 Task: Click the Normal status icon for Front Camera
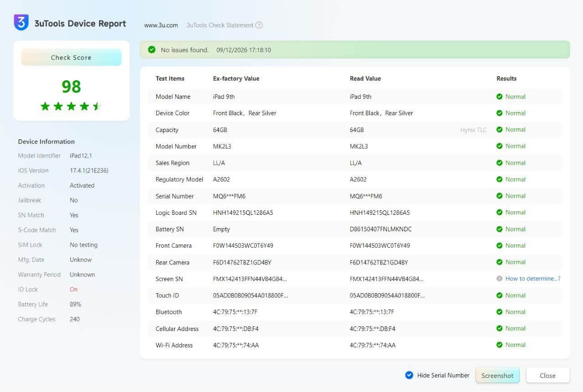(x=500, y=245)
